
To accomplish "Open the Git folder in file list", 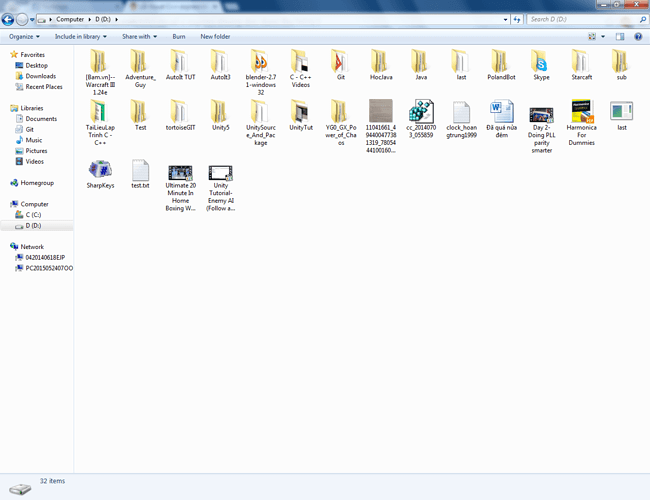I will (x=341, y=60).
